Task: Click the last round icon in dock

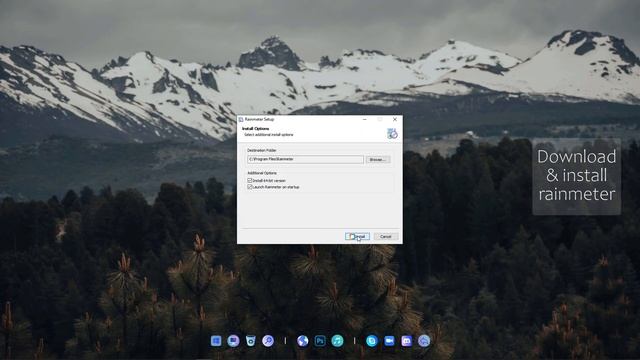Action: [424, 341]
